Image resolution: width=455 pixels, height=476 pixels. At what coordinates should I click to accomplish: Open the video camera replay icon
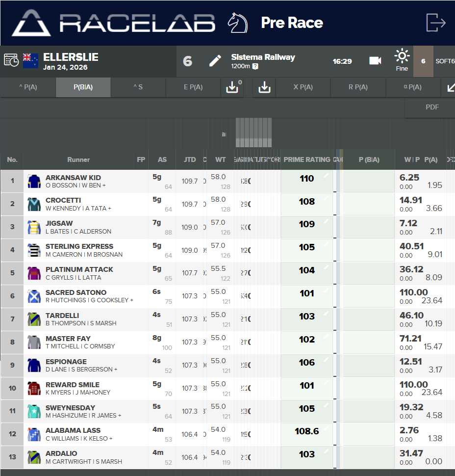375,61
